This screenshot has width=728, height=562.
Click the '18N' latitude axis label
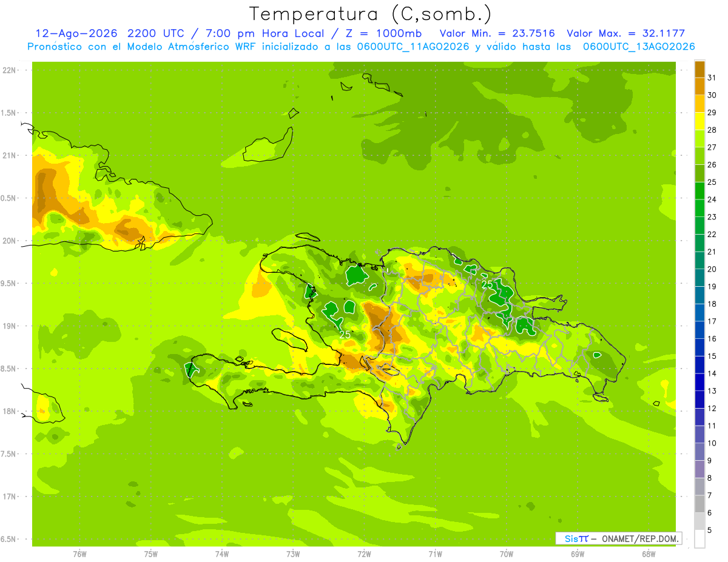coord(9,411)
